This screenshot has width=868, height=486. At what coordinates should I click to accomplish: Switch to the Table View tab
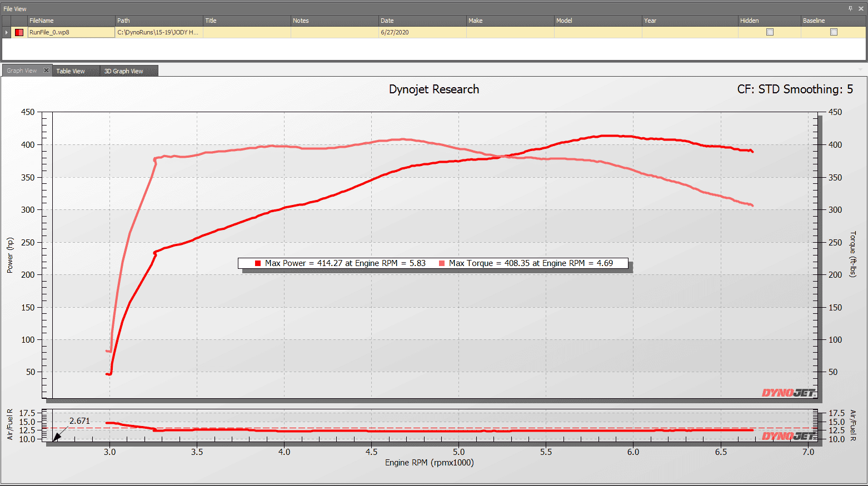coord(76,71)
